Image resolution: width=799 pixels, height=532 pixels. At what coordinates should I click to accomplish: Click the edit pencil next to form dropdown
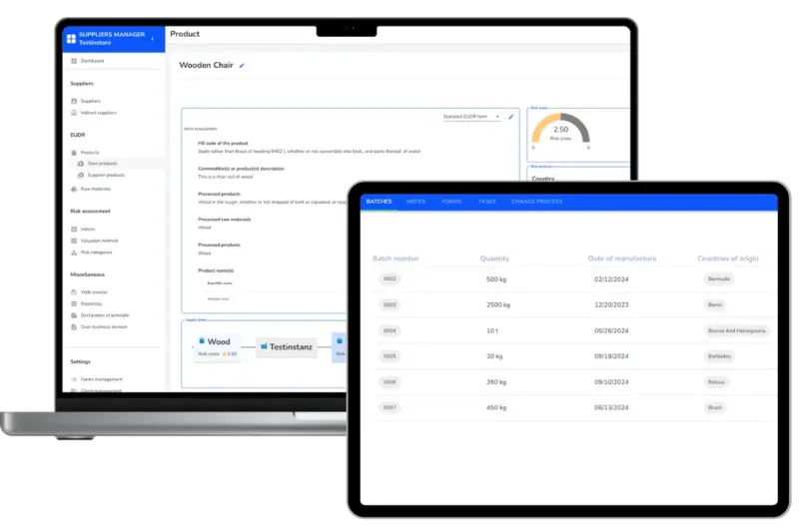[x=511, y=117]
